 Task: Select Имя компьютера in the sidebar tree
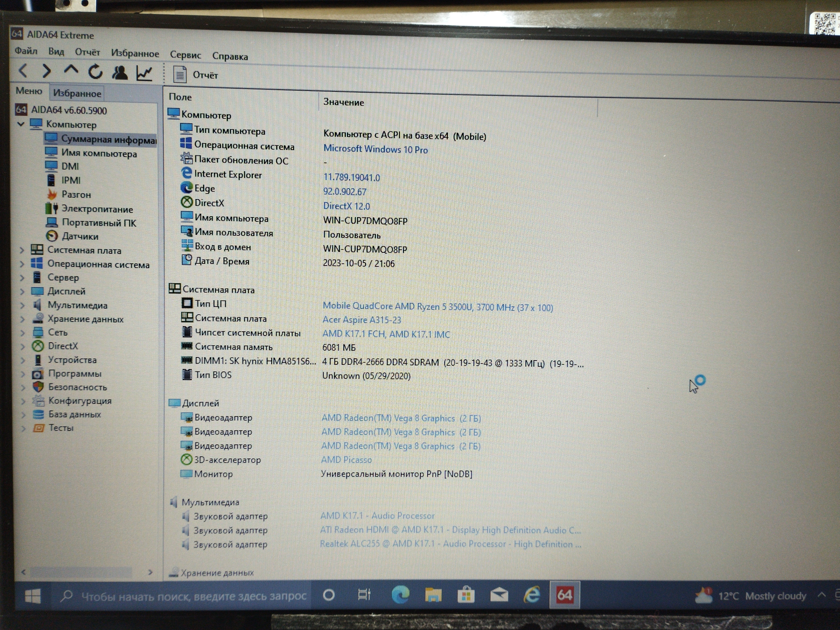(91, 153)
